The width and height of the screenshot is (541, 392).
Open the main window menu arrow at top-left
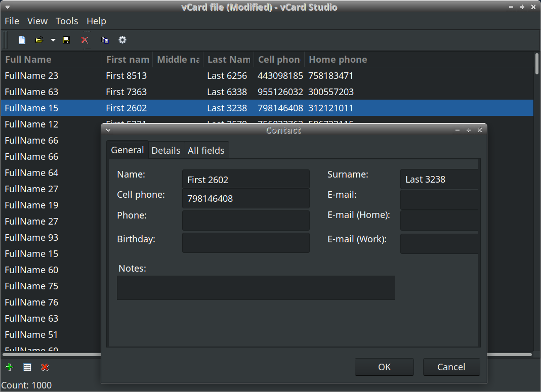[7, 7]
